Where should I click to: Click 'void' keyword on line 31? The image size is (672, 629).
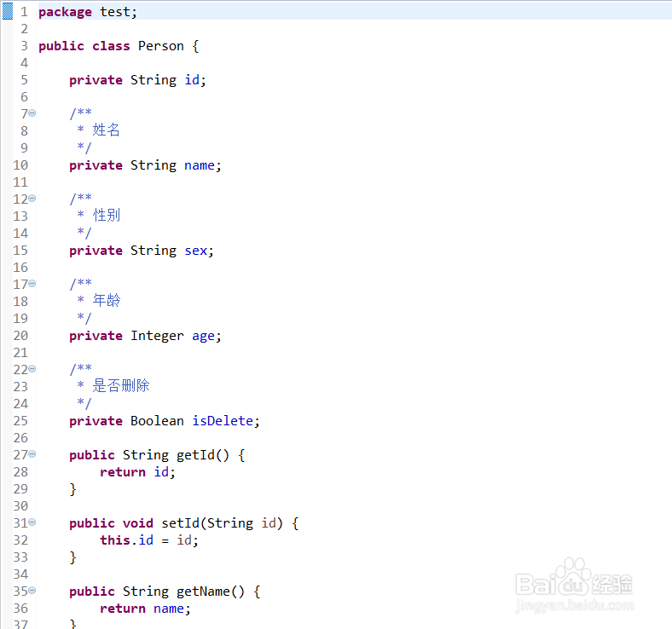pos(138,523)
